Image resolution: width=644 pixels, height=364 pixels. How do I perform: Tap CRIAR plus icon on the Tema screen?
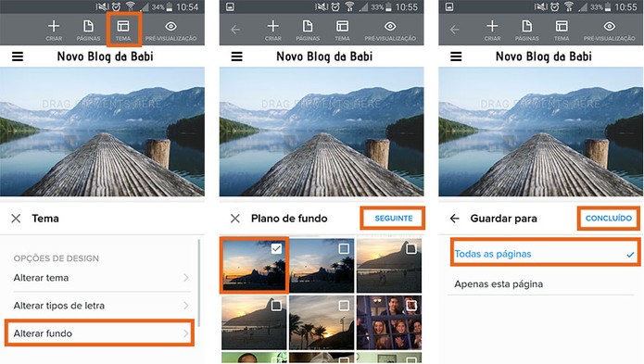54,31
